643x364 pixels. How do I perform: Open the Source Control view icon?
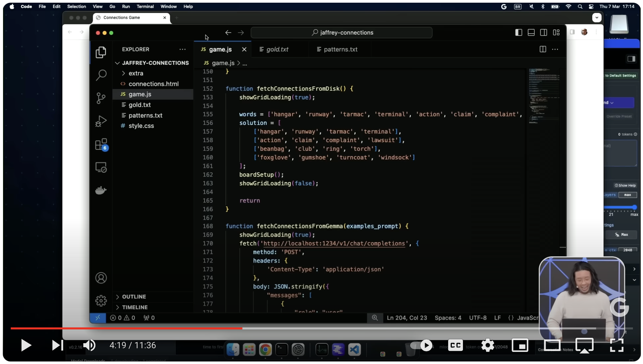click(101, 98)
